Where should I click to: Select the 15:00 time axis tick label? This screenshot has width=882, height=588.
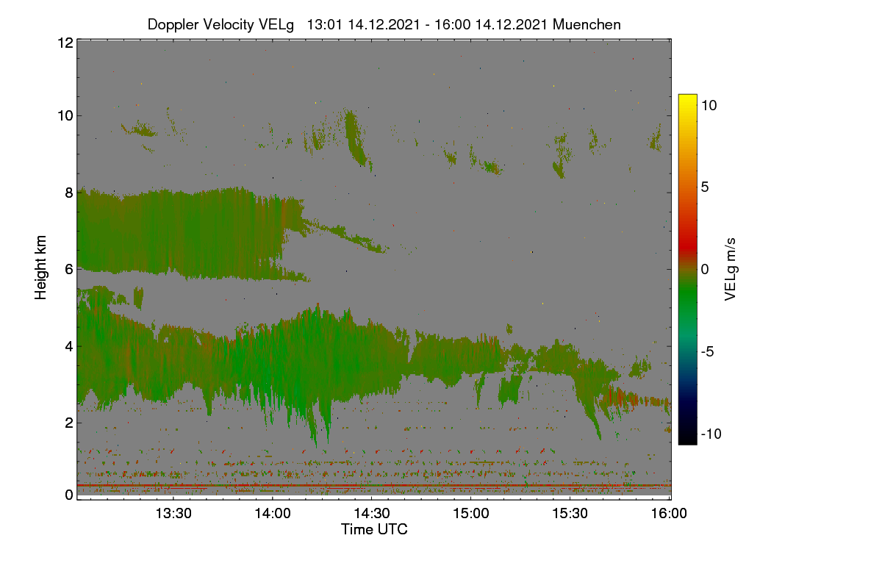coord(470,514)
